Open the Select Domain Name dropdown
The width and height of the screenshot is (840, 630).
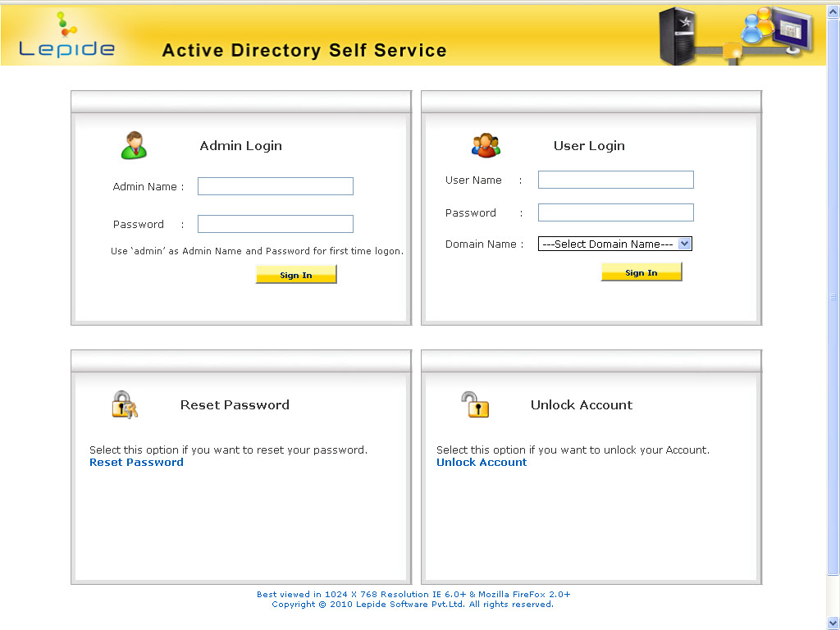tap(615, 244)
